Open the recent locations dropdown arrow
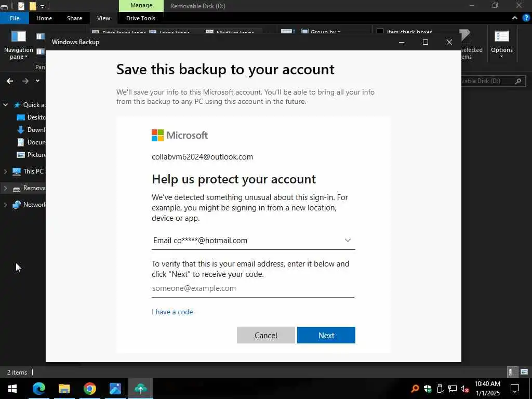 [x=37, y=81]
